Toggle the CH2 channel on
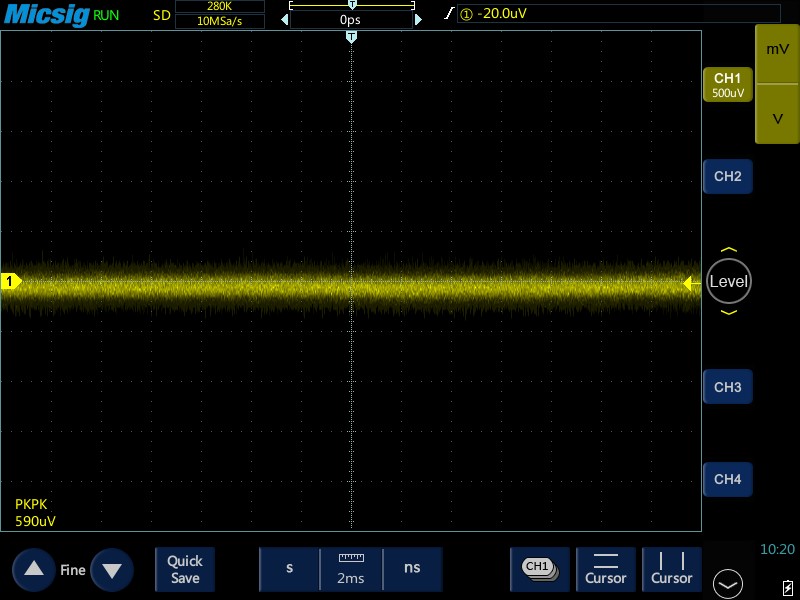 pos(727,176)
